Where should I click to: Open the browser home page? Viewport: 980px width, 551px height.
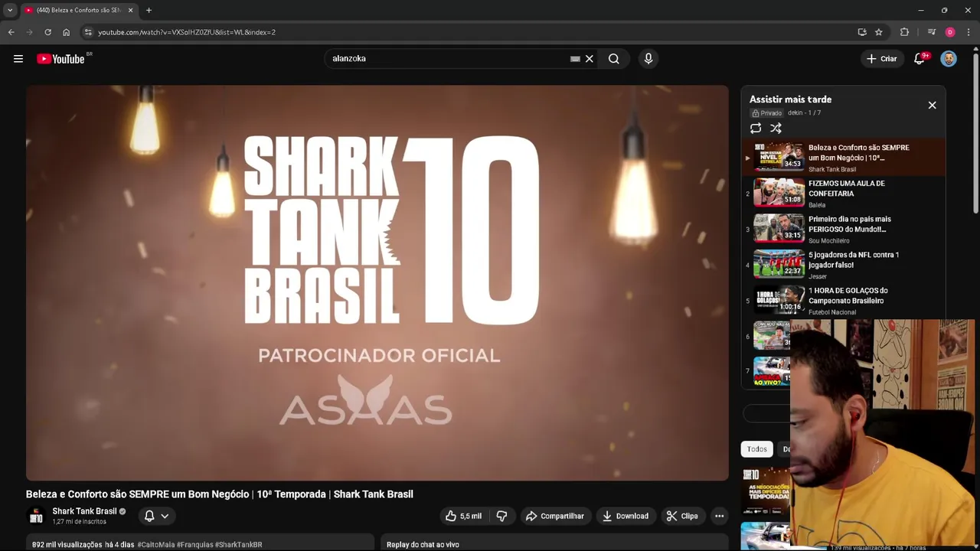coord(66,32)
